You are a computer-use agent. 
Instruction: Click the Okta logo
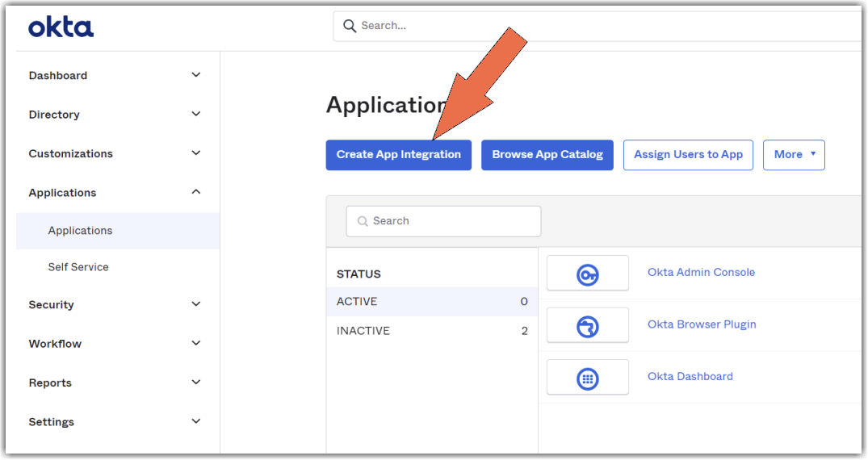point(61,27)
